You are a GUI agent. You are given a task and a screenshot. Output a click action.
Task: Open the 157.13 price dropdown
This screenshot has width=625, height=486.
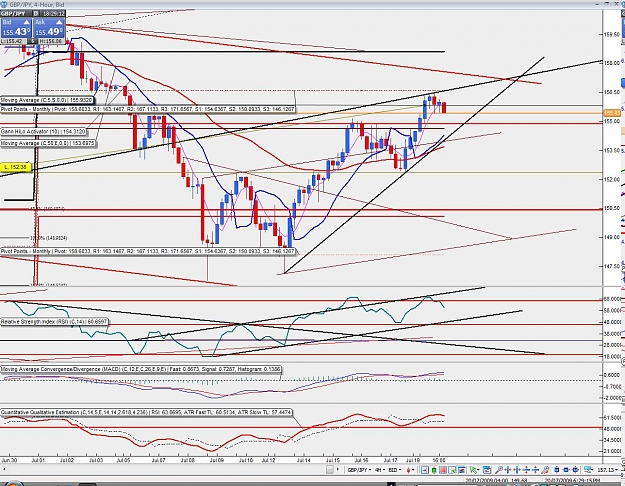point(606,470)
